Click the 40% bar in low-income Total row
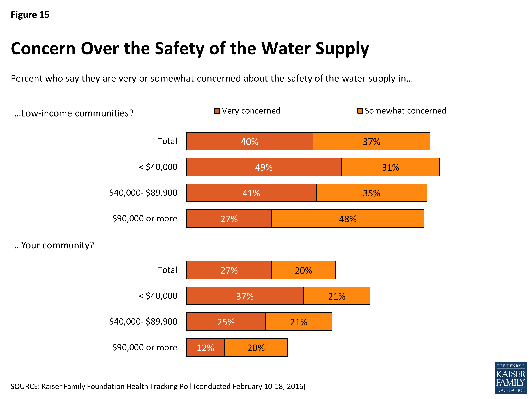The height and width of the screenshot is (399, 532). pyautogui.click(x=250, y=141)
